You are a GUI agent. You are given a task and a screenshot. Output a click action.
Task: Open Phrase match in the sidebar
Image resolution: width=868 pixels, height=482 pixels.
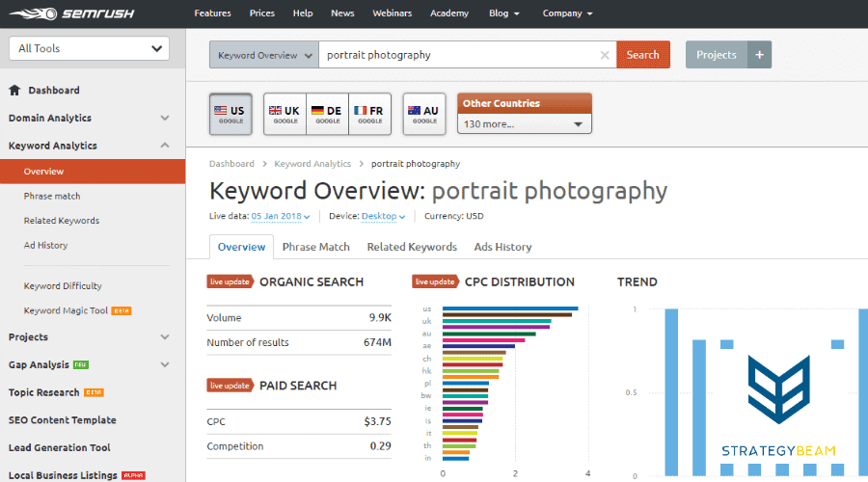(x=52, y=196)
